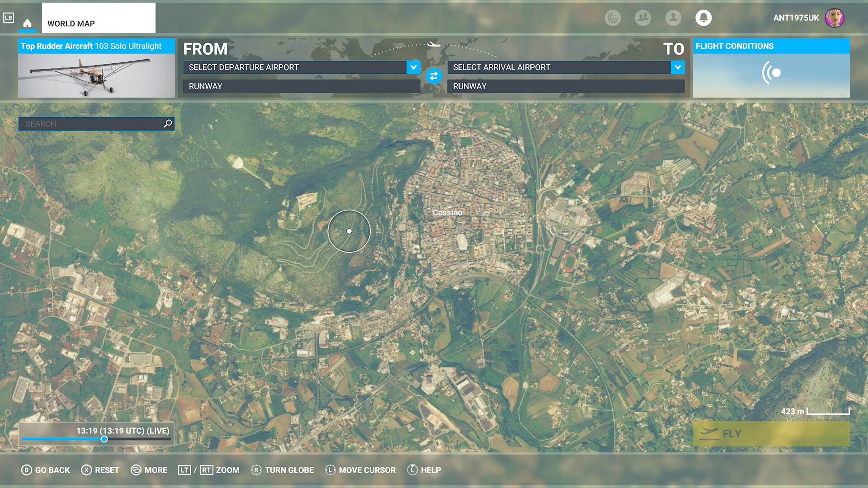Screen dimensions: 868x488
Task: Open the notifications bell
Action: tap(703, 19)
